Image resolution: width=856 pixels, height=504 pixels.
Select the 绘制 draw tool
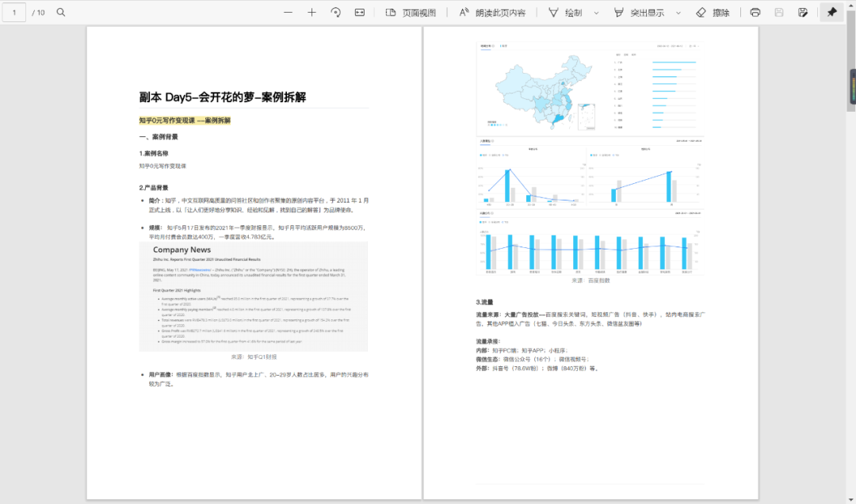click(x=566, y=13)
